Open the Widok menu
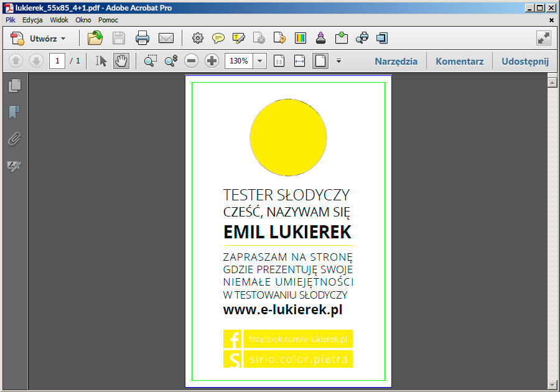The height and width of the screenshot is (392, 560). click(x=59, y=20)
